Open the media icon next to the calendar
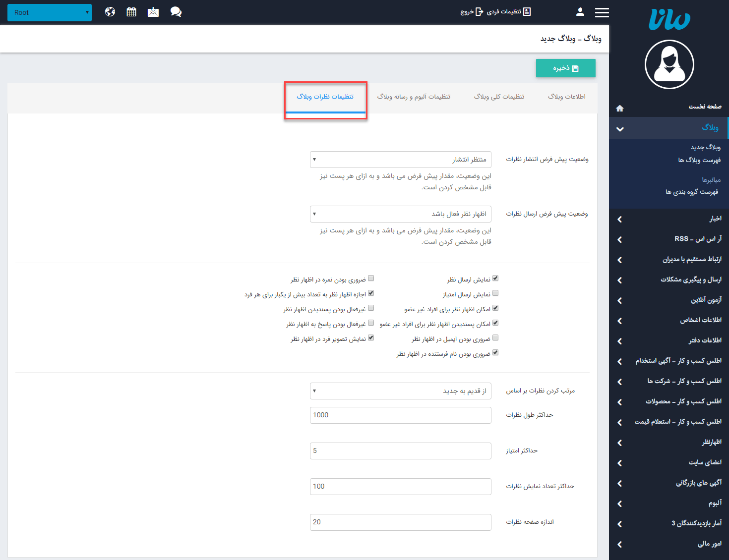This screenshot has width=729, height=560. [x=153, y=11]
